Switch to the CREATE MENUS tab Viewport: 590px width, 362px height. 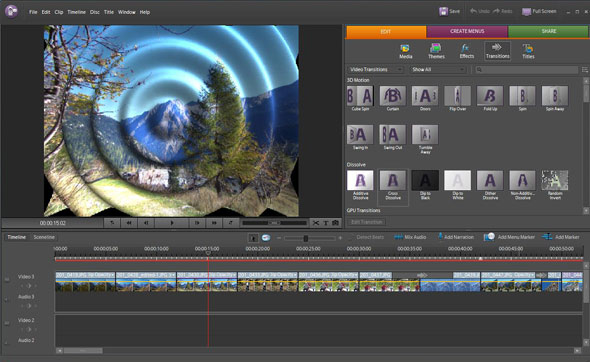tap(467, 32)
